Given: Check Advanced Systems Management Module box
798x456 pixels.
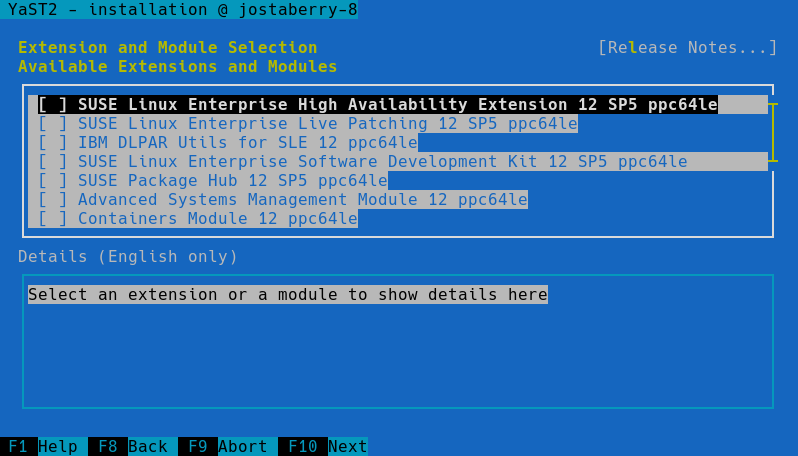Looking at the screenshot, I should (53, 200).
